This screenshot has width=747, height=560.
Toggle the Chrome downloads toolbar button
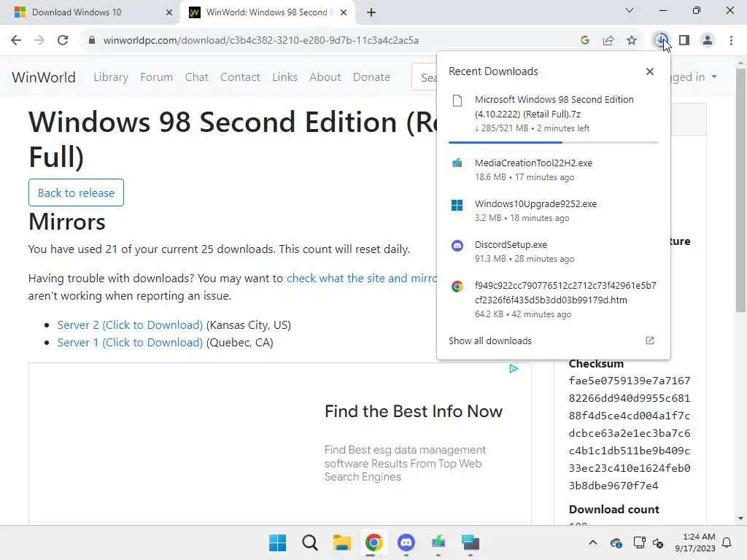point(661,40)
